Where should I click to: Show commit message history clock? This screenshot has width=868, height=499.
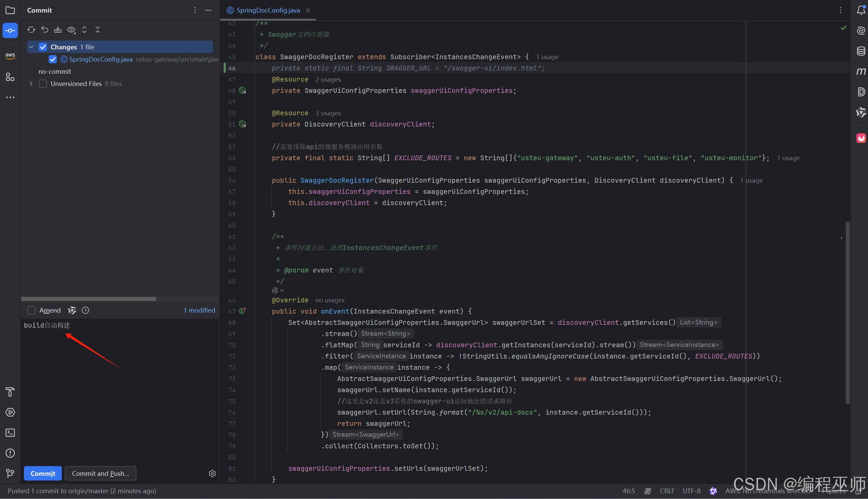(85, 310)
